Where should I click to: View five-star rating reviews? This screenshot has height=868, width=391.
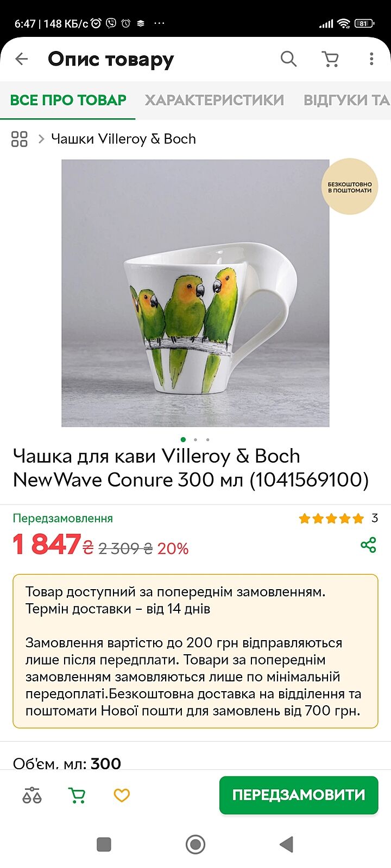click(331, 519)
